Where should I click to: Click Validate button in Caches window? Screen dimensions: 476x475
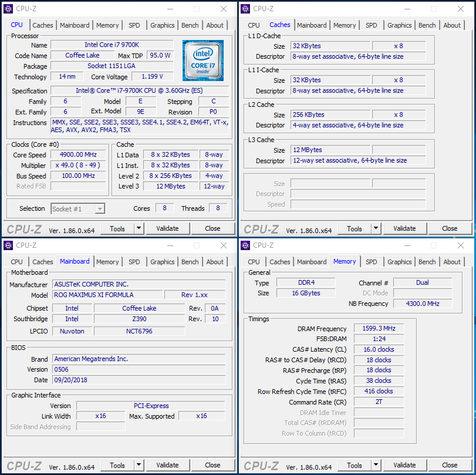404,228
